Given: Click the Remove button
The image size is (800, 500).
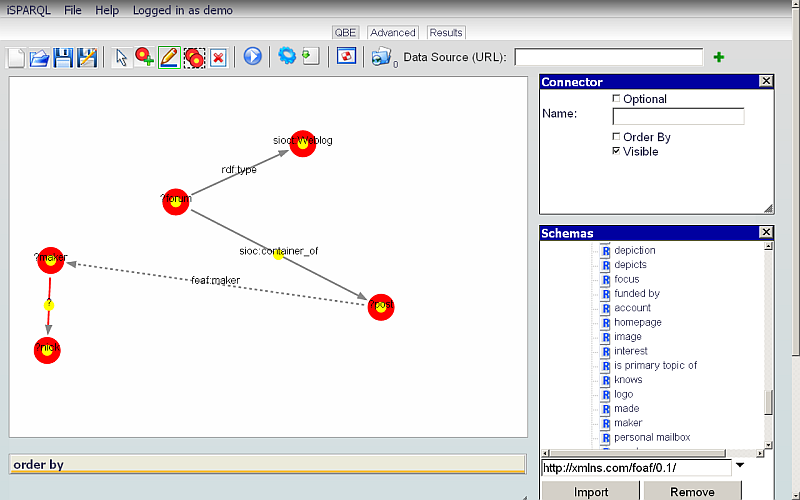Looking at the screenshot, I should click(x=692, y=492).
